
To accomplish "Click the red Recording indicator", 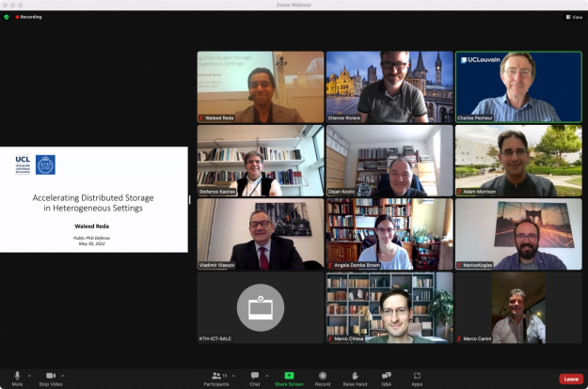I will pyautogui.click(x=28, y=17).
